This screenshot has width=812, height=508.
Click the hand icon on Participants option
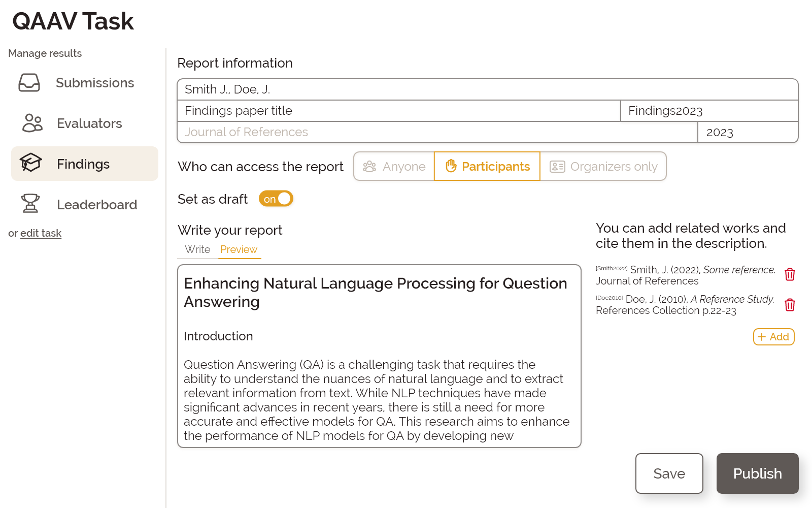[x=451, y=166]
